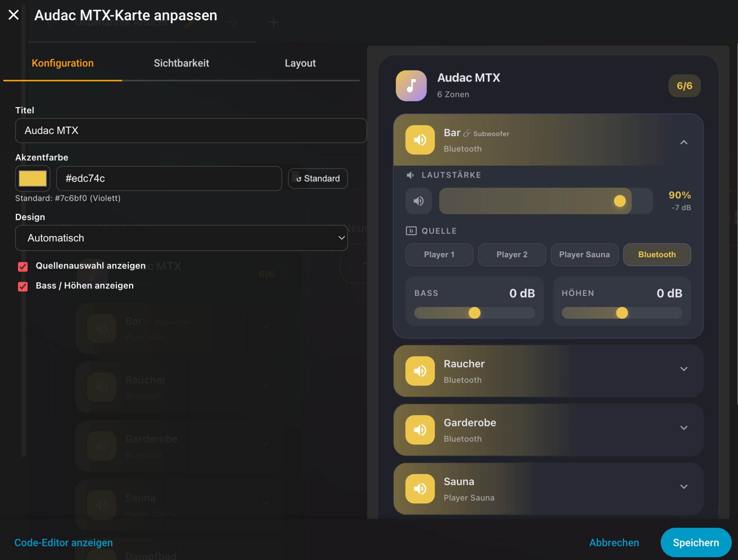Close the card editor dialog
Screen dimensions: 738x560
pos(14,15)
